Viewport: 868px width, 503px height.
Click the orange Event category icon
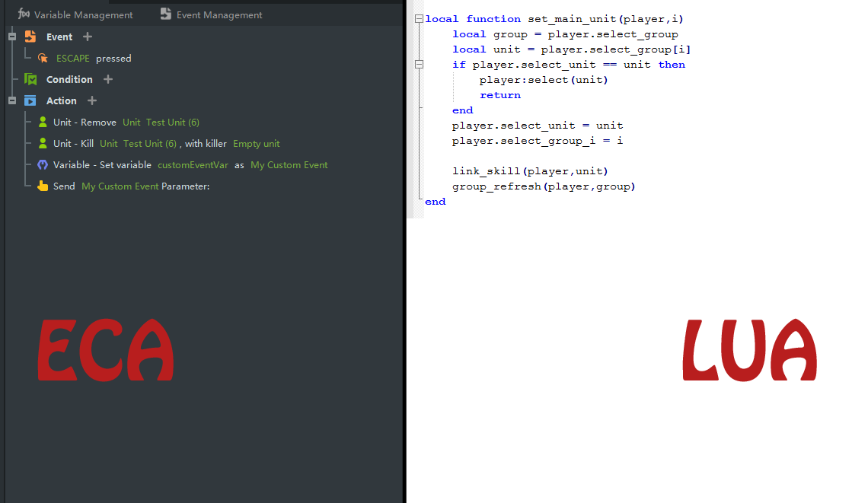pyautogui.click(x=30, y=37)
